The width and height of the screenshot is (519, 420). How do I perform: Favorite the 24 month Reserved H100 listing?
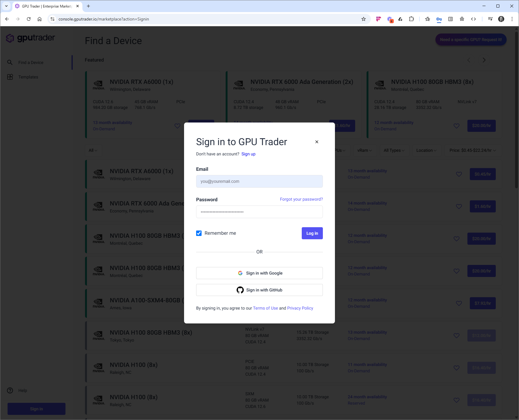coord(457,400)
